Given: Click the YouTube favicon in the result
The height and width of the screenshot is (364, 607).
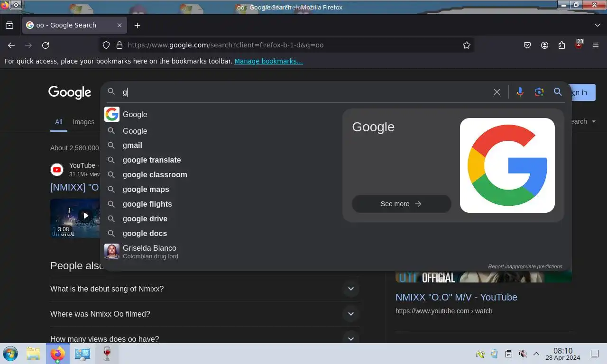Looking at the screenshot, I should click(x=57, y=169).
